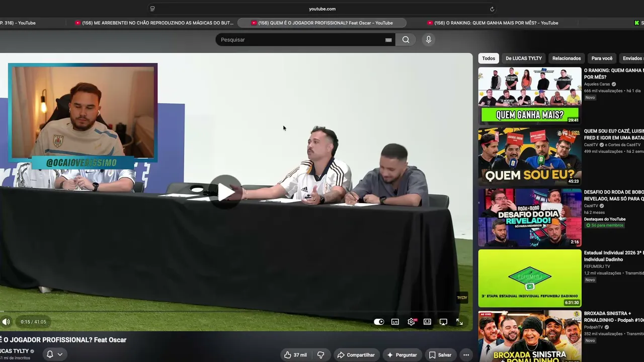Submit search with the magnifying glass button
This screenshot has height=362, width=644.
[406, 40]
